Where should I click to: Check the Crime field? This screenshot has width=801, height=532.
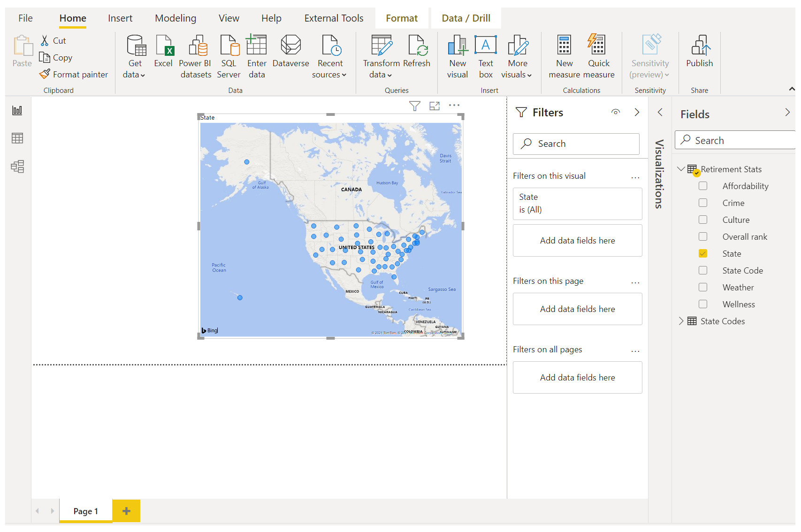[x=703, y=203]
